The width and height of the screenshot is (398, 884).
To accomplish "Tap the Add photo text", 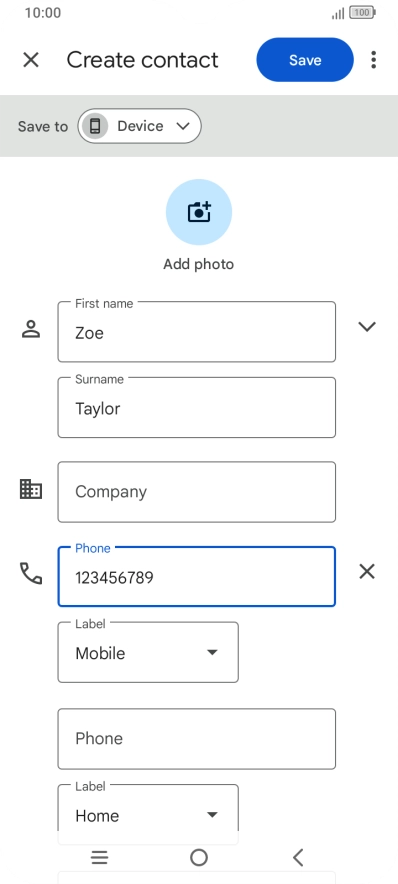I will pyautogui.click(x=198, y=264).
